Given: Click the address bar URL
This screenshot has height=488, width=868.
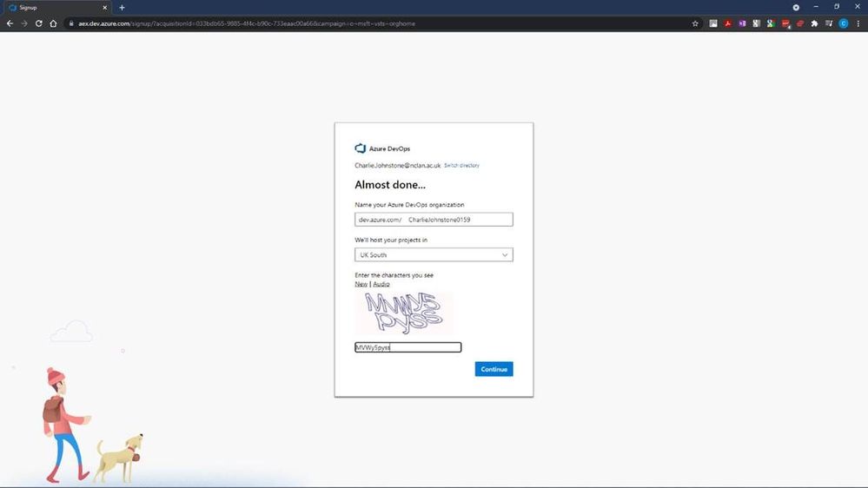Looking at the screenshot, I should (247, 23).
